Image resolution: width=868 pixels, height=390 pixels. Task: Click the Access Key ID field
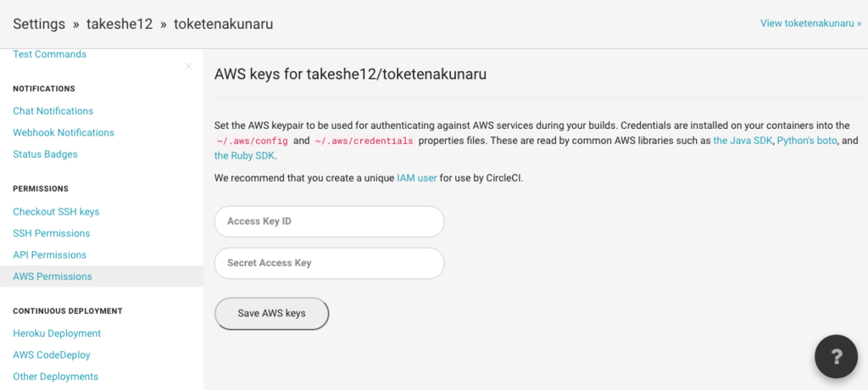(329, 221)
